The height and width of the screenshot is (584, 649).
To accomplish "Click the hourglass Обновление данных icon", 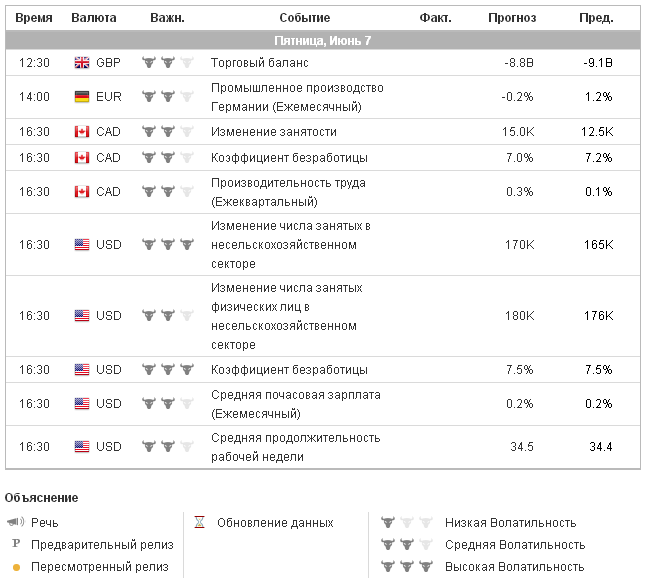I will pos(200,522).
